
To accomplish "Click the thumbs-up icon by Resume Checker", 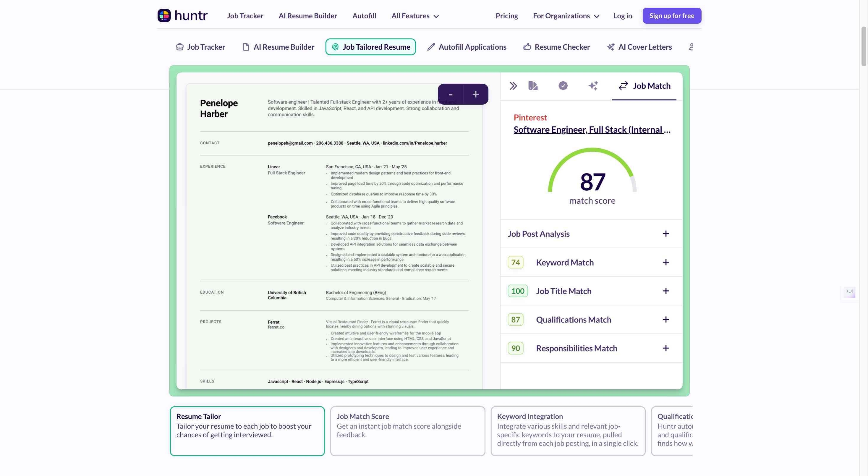I will click(x=527, y=47).
